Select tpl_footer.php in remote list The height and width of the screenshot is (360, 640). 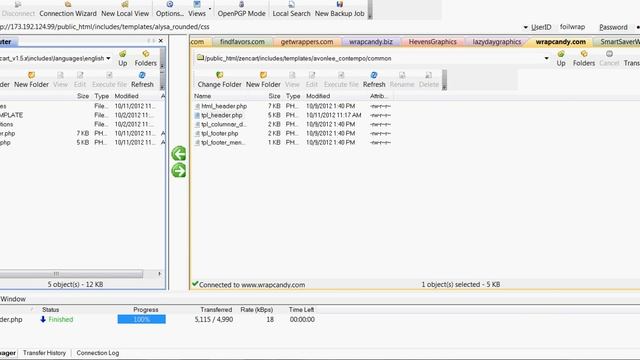(220, 133)
